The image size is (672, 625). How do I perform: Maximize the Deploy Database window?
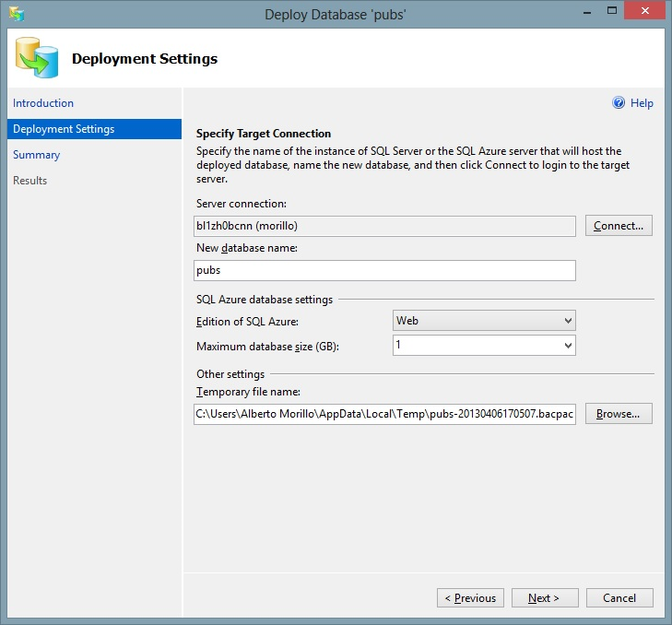(612, 11)
